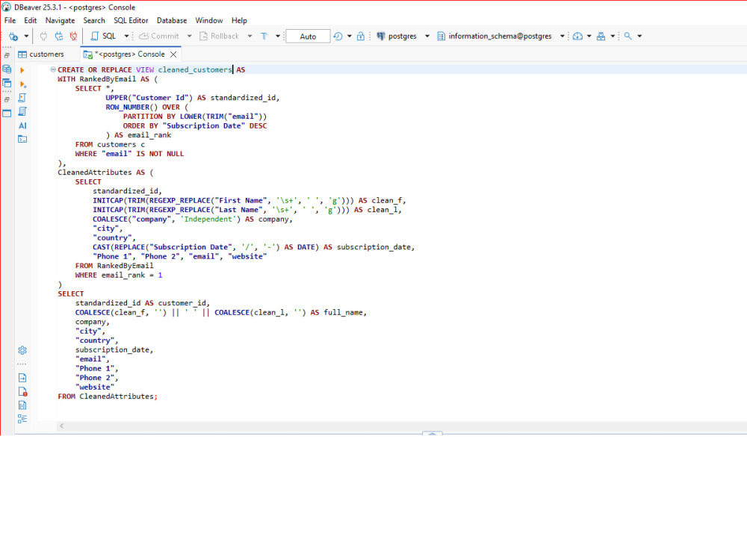This screenshot has height=560, width=747.
Task: Click the database tools boxes icon
Action: pos(601,36)
